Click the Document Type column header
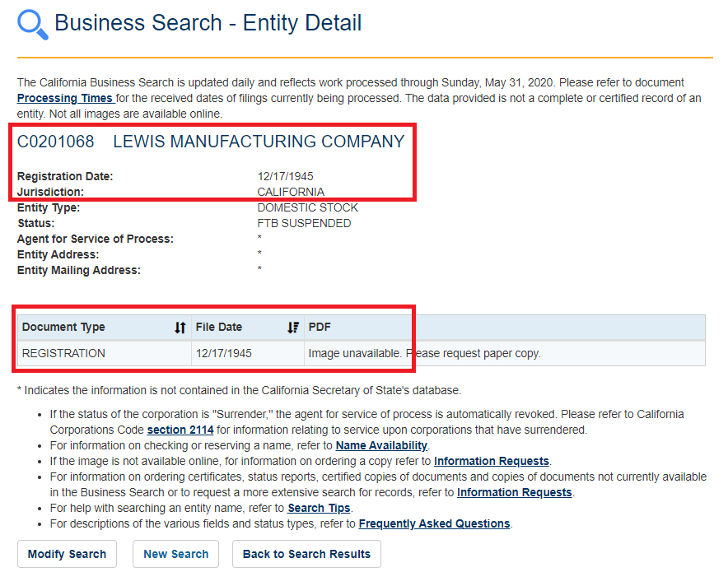The width and height of the screenshot is (728, 586). click(105, 328)
